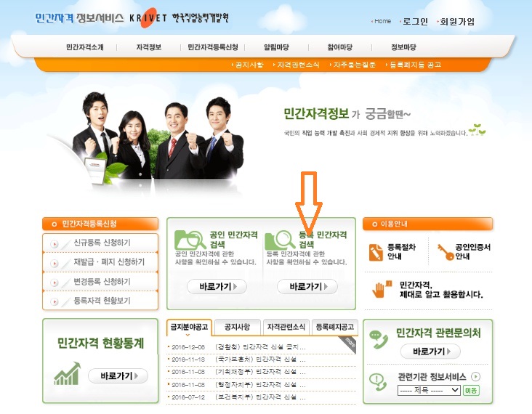Image resolution: width=532 pixels, height=414 pixels.
Task: Click the 'more' corner ribbon on notice list
Action: pos(351,341)
